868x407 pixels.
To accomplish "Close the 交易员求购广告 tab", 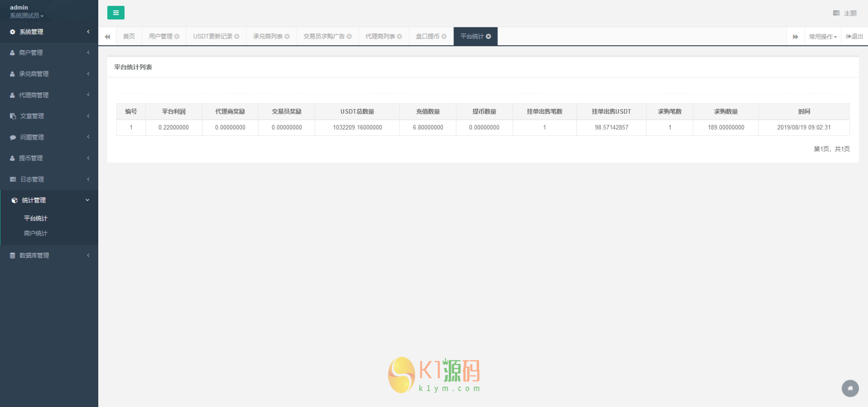I will (349, 37).
